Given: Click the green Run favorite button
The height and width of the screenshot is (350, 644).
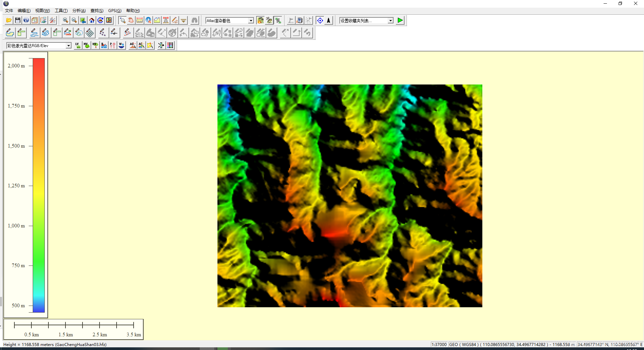Looking at the screenshot, I should point(400,20).
